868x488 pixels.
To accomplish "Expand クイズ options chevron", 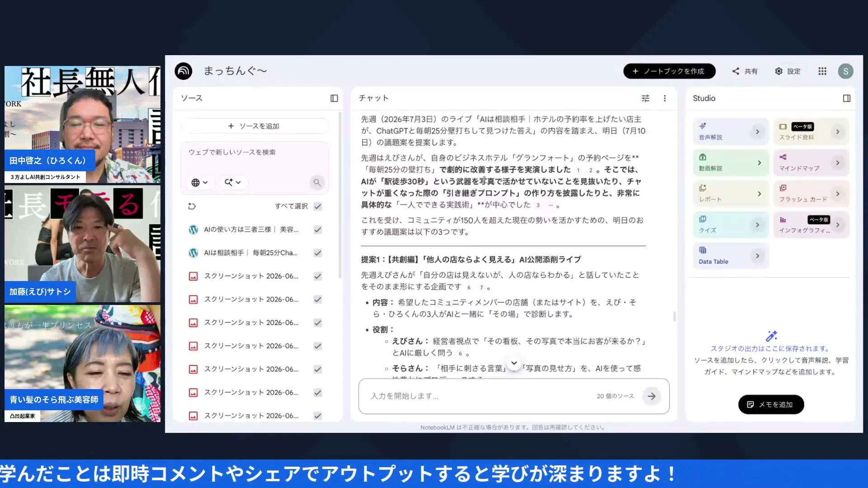I will tap(758, 225).
